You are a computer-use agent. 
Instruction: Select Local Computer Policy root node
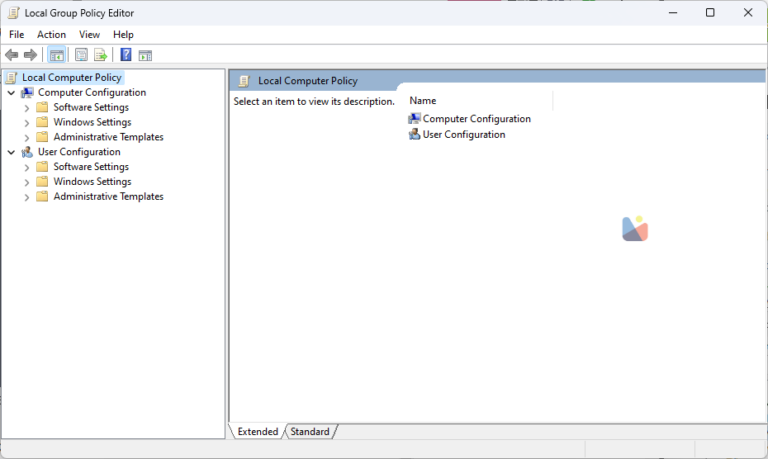70,77
